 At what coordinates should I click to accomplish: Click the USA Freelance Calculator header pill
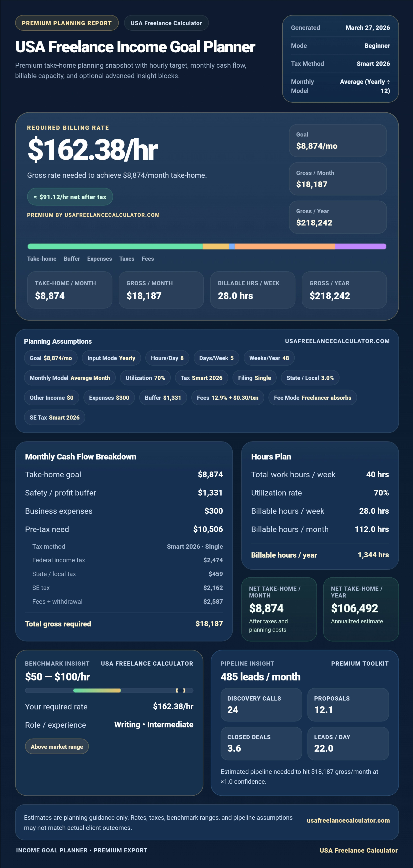166,23
